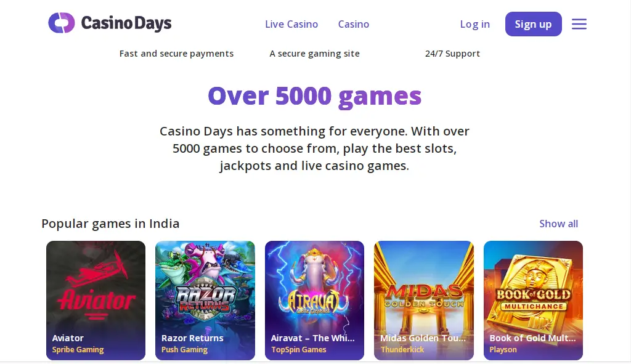Image resolution: width=631 pixels, height=364 pixels.
Task: Play Book of Gold Multichance
Action: [533, 289]
